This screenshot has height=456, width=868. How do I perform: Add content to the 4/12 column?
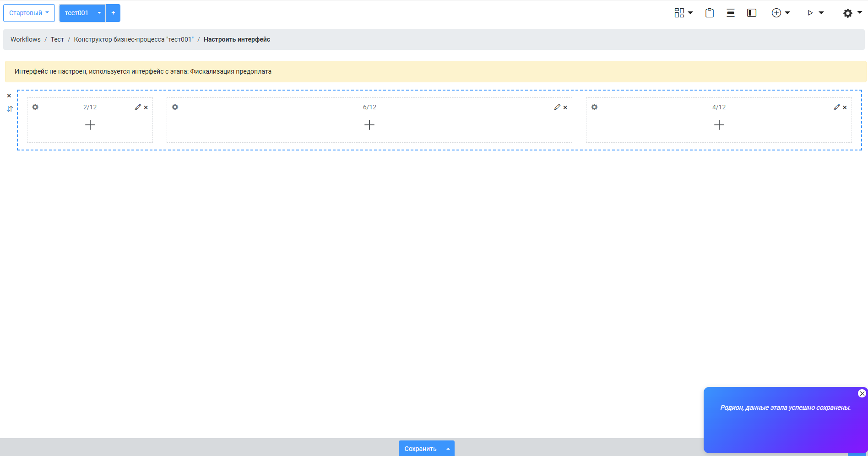point(719,125)
